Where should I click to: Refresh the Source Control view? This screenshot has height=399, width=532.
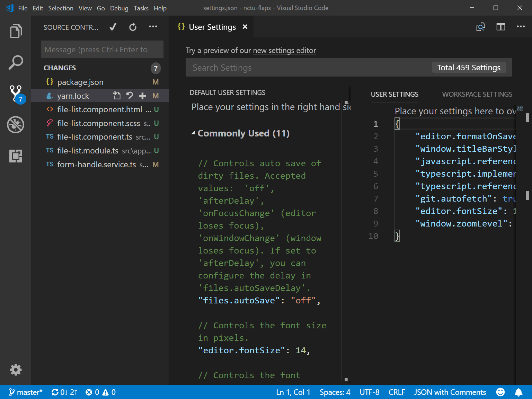[133, 27]
